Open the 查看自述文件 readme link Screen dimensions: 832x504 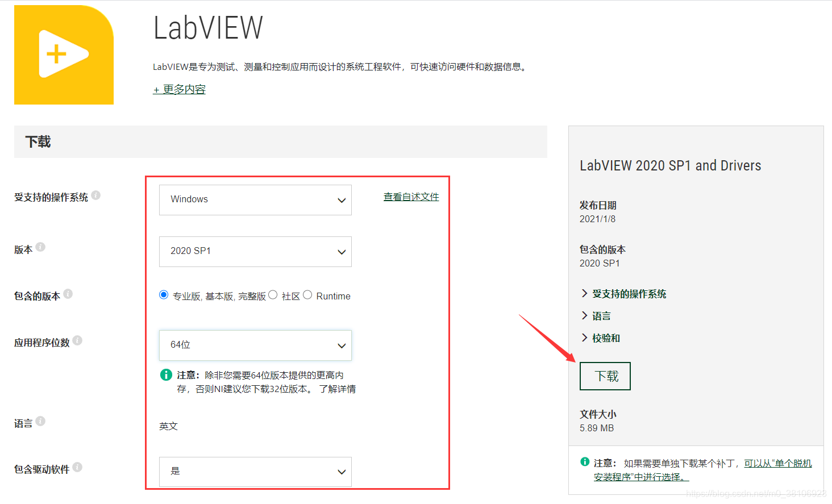pyautogui.click(x=411, y=197)
